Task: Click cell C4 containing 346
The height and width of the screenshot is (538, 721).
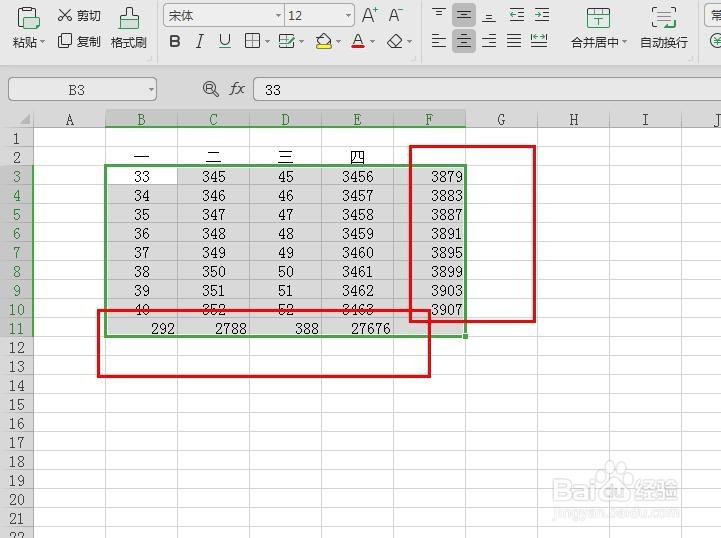Action: (x=213, y=195)
